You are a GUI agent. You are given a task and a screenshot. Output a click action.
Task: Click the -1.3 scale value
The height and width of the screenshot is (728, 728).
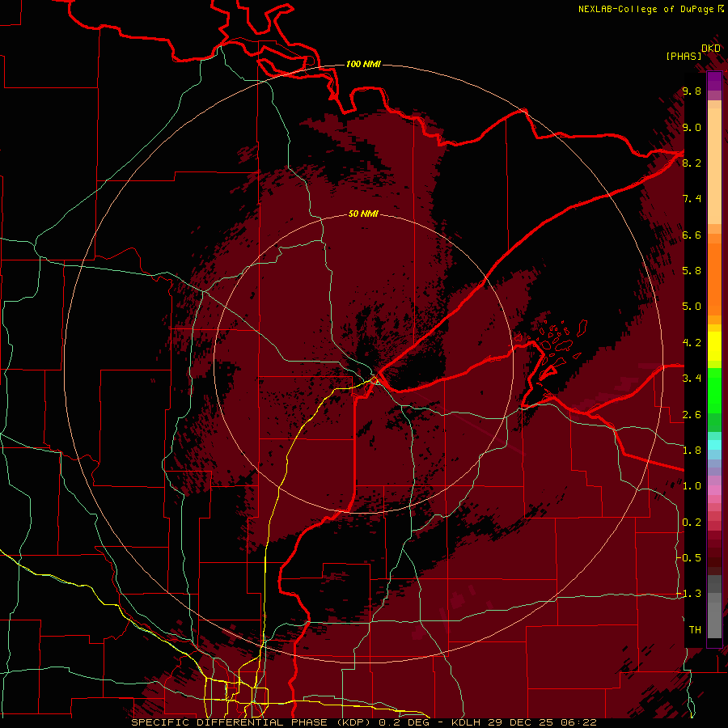tap(688, 594)
